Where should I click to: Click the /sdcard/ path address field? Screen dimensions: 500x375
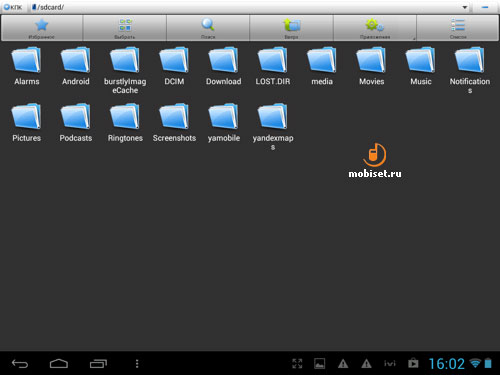250,7
